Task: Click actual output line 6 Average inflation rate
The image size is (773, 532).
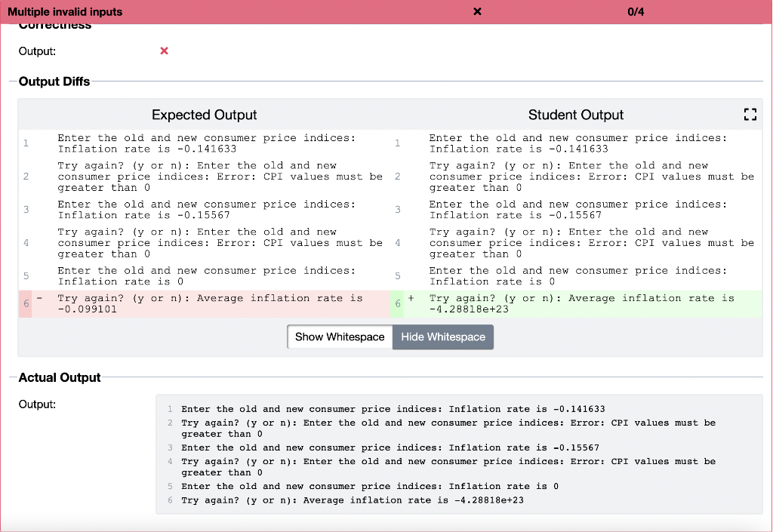Action: 353,500
